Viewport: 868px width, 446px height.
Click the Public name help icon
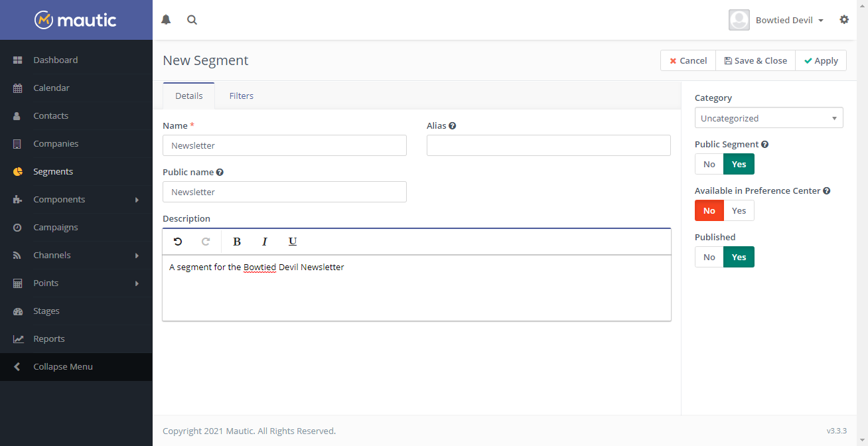click(220, 172)
